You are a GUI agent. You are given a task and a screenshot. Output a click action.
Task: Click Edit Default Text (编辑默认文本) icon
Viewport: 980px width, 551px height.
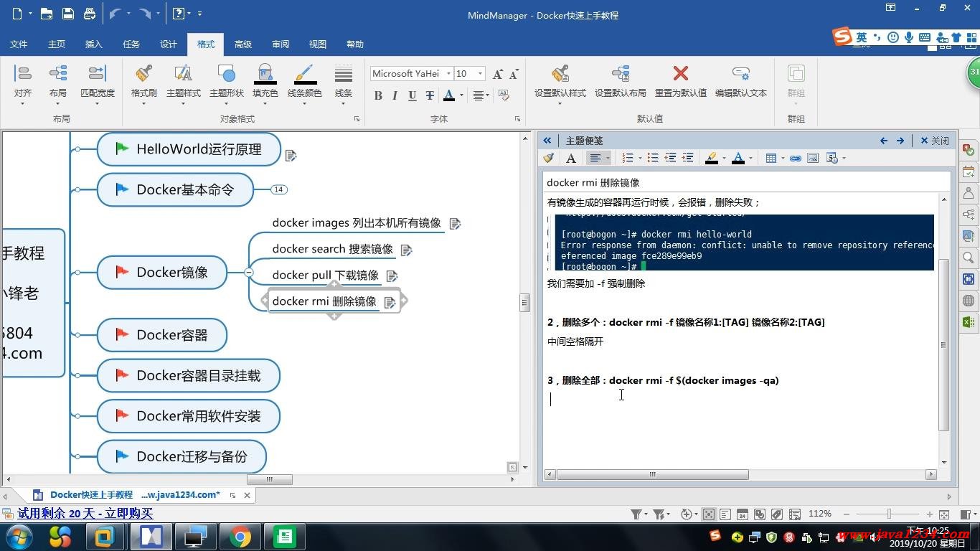coord(741,74)
